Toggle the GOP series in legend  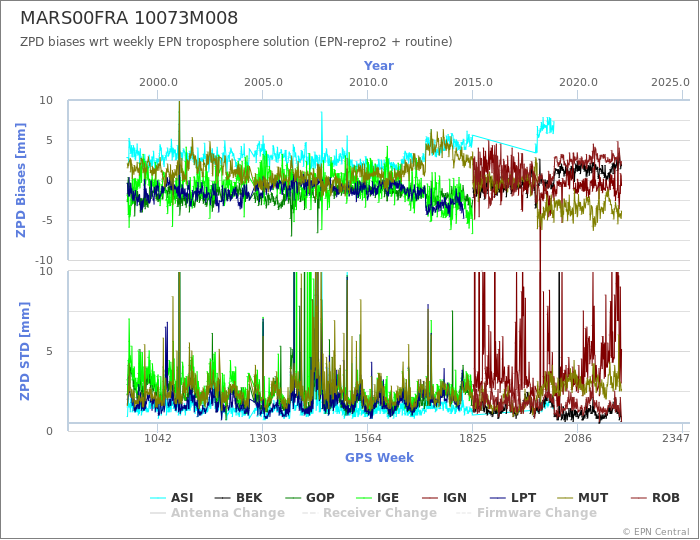310,498
